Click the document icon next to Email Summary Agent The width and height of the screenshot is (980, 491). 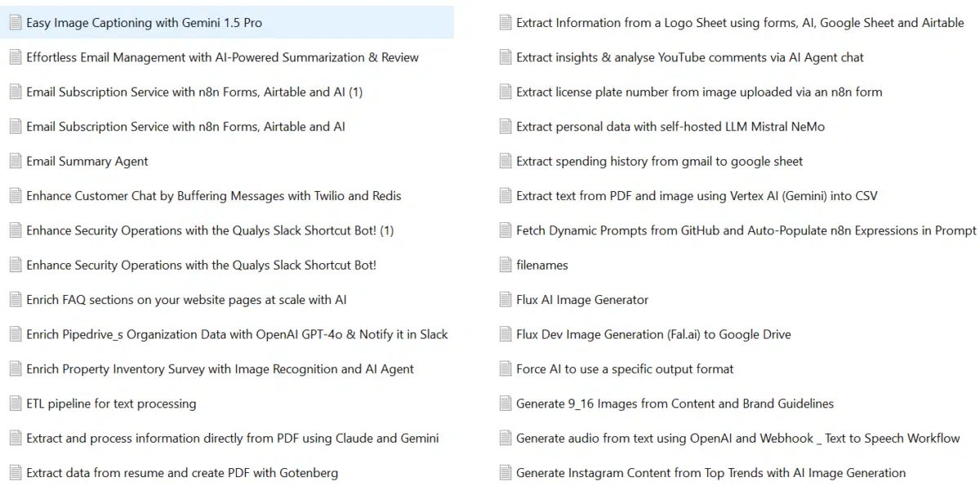(x=15, y=161)
